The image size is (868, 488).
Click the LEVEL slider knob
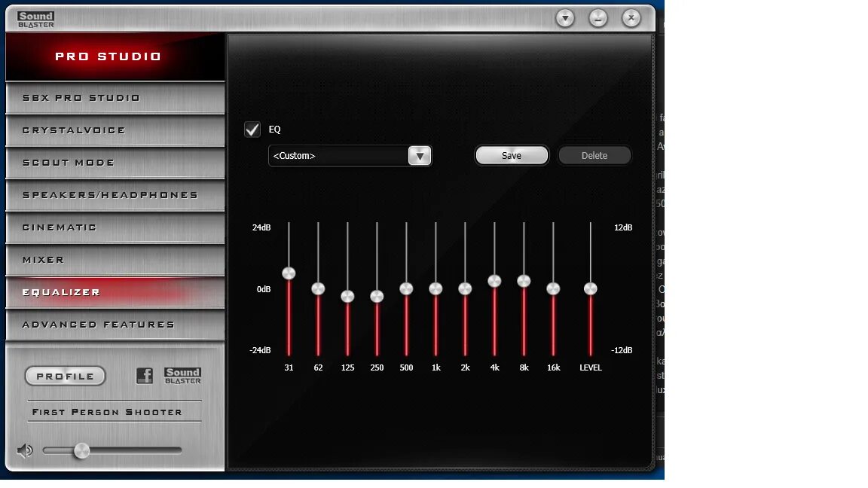[x=591, y=289]
